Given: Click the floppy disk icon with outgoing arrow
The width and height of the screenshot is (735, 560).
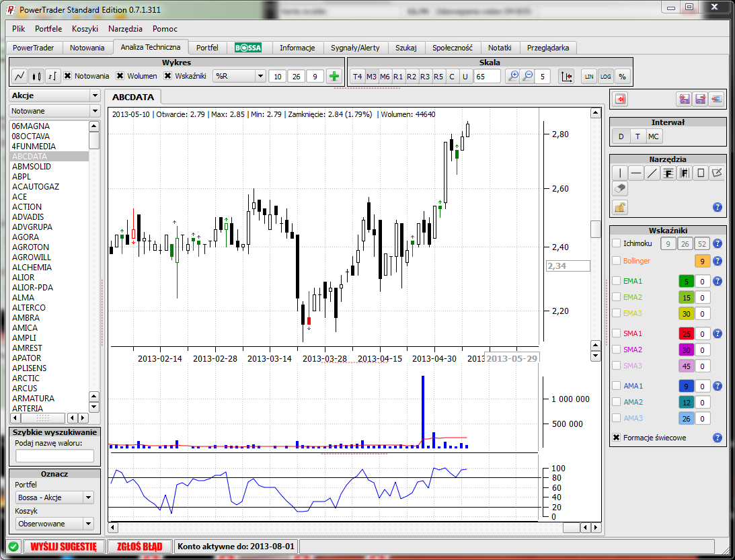Looking at the screenshot, I should click(701, 99).
